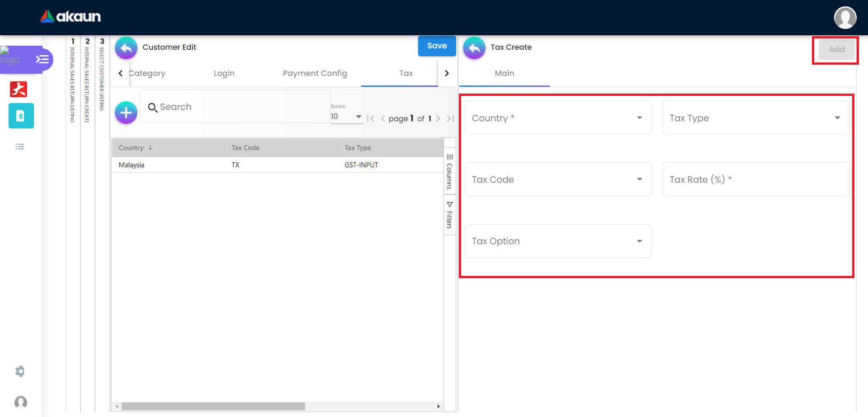The image size is (868, 417).
Task: Switch to the Payment Config tab
Action: coord(315,73)
